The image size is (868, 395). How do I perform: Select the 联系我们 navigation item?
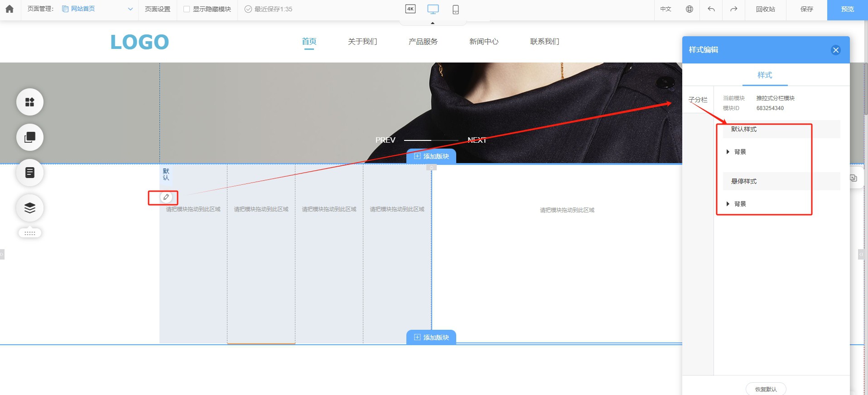coord(545,41)
